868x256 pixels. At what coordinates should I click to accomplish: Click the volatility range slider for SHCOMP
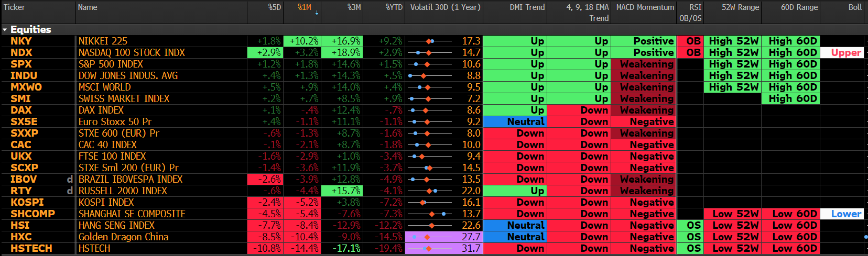pos(430,214)
